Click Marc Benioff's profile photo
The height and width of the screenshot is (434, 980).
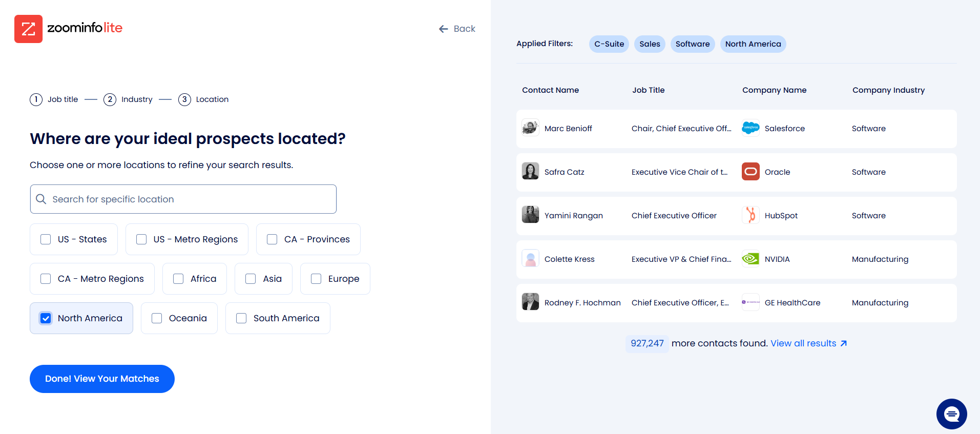tap(530, 127)
